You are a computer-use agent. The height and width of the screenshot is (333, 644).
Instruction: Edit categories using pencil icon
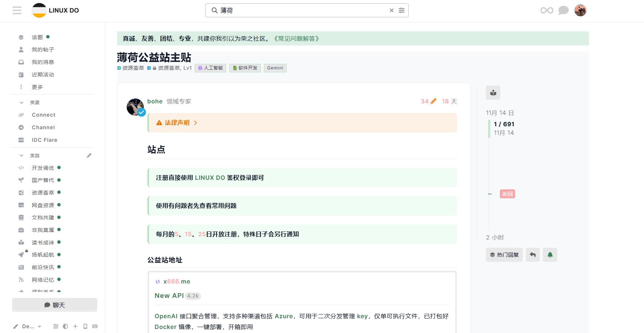(89, 155)
